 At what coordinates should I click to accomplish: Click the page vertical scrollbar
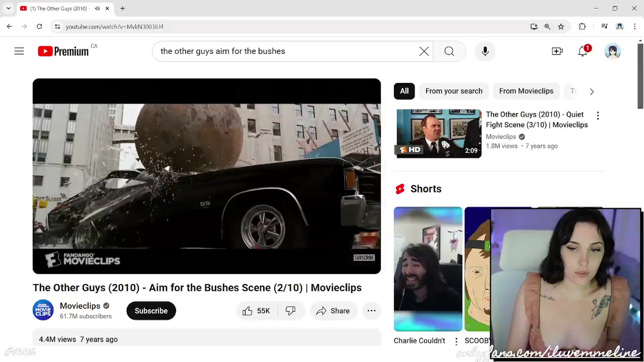(x=640, y=76)
